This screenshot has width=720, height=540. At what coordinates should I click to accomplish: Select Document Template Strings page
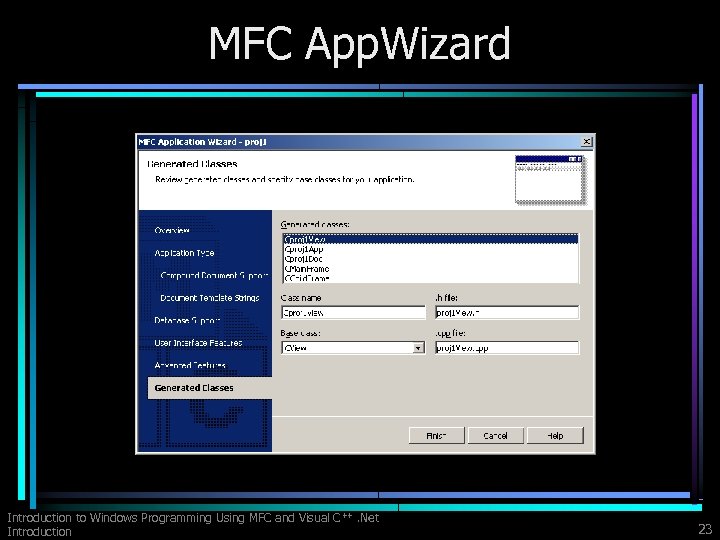tap(210, 298)
